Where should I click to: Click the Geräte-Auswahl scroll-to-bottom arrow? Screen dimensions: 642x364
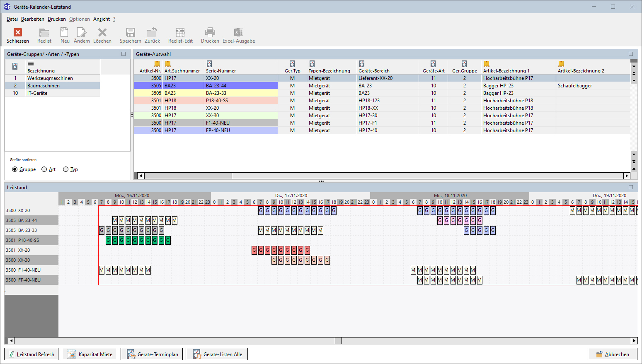tap(634, 169)
